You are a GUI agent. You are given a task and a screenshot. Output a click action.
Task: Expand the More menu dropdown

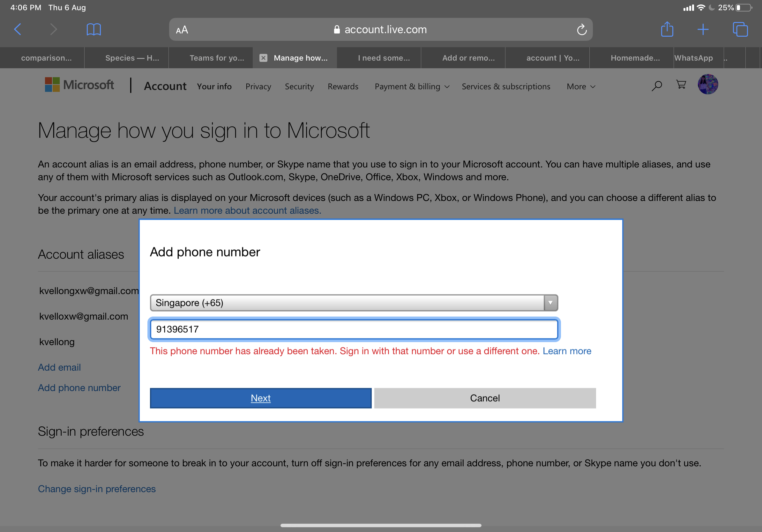click(579, 86)
